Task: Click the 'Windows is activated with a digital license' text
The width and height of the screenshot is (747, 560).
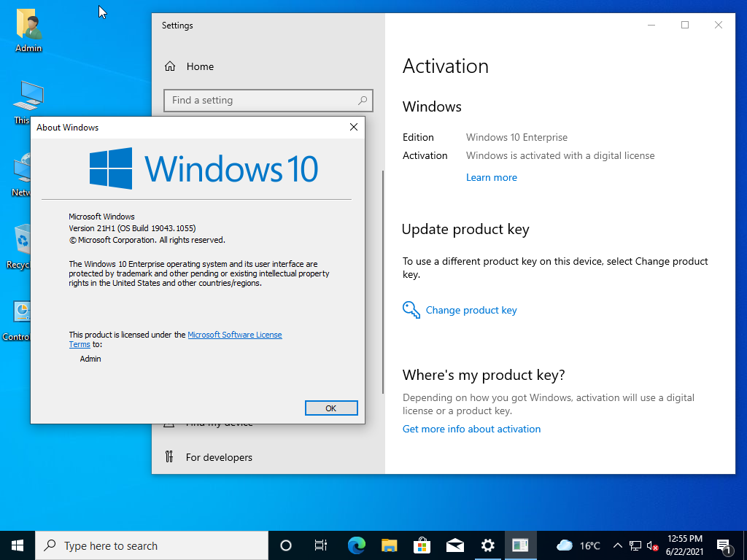Action: [560, 156]
